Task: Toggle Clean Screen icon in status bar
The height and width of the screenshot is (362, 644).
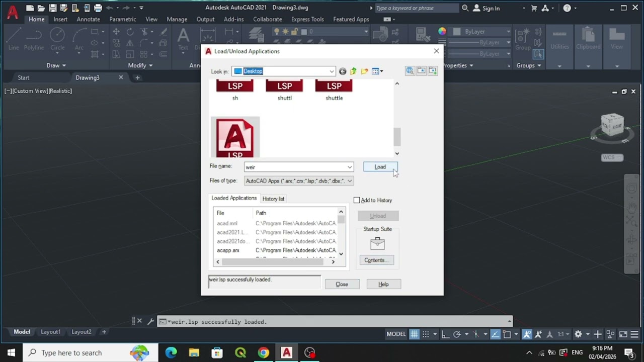Action: pyautogui.click(x=623, y=334)
